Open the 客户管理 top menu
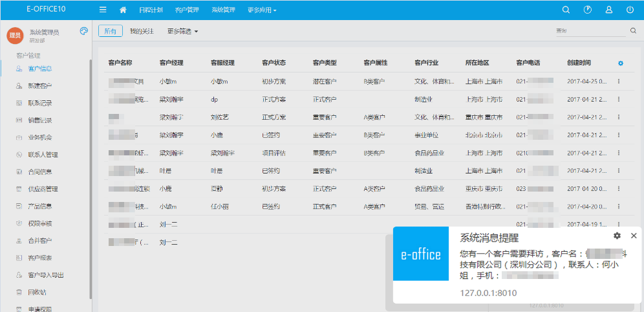 pos(187,10)
